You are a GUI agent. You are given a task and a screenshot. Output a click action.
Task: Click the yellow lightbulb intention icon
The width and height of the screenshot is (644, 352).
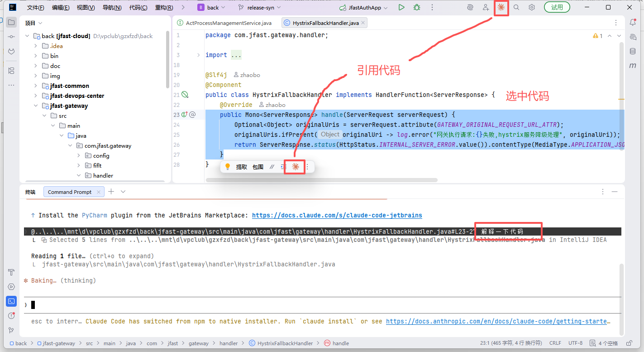(228, 167)
